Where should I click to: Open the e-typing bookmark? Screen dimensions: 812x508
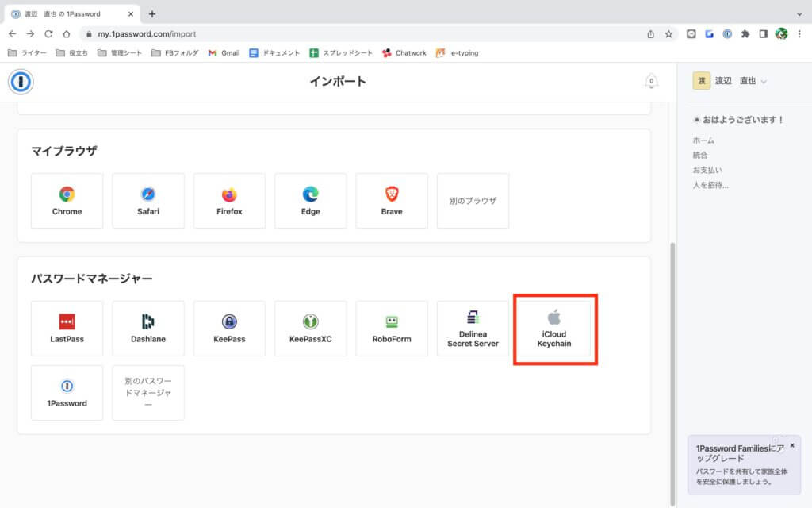tap(458, 53)
